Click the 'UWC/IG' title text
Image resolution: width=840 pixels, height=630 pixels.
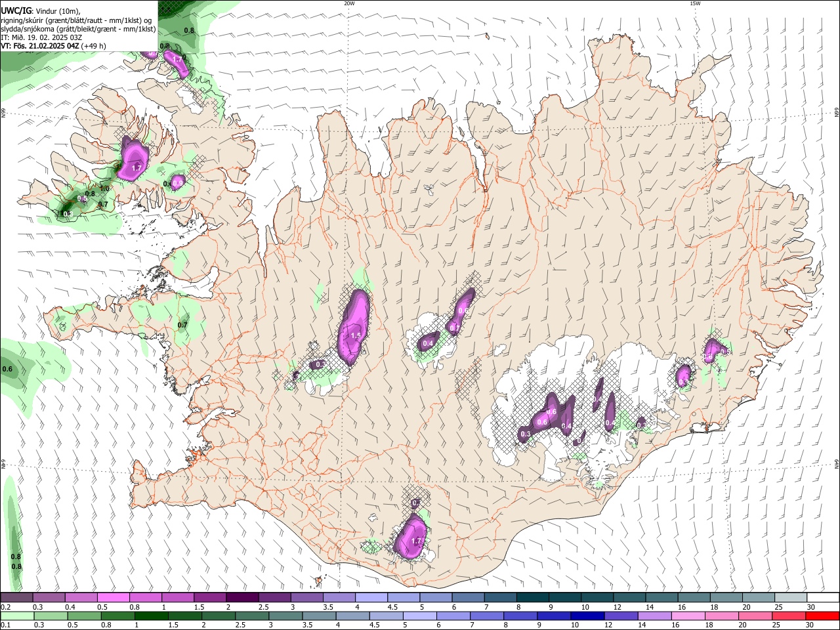[16, 10]
